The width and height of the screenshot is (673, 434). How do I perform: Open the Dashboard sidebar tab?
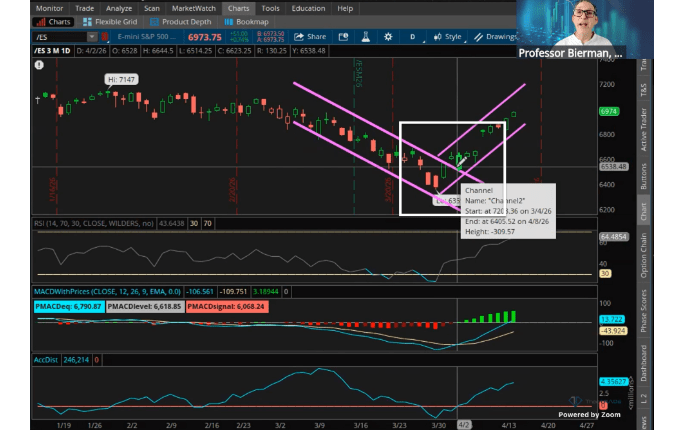[643, 363]
